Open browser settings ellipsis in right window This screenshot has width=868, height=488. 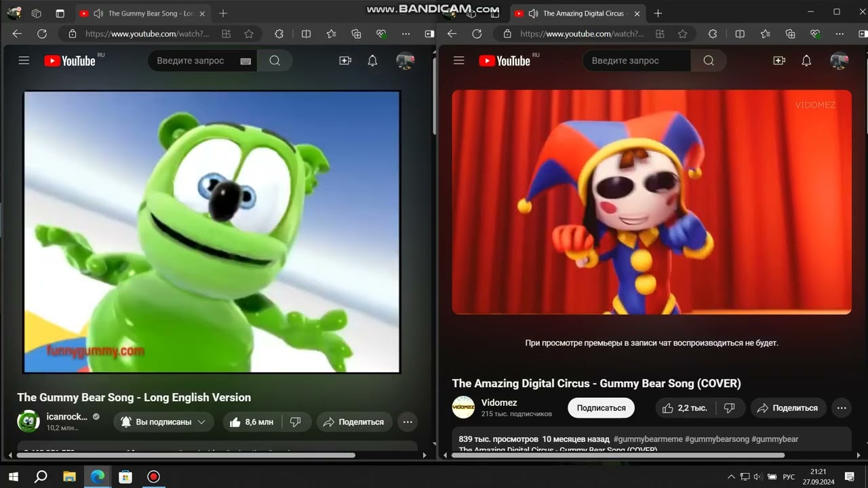coord(840,34)
